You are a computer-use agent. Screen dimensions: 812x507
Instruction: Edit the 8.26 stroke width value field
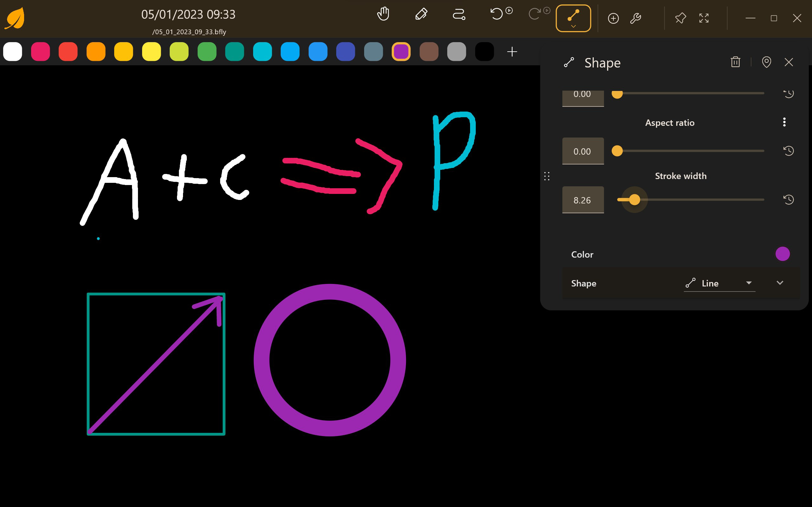tap(582, 200)
